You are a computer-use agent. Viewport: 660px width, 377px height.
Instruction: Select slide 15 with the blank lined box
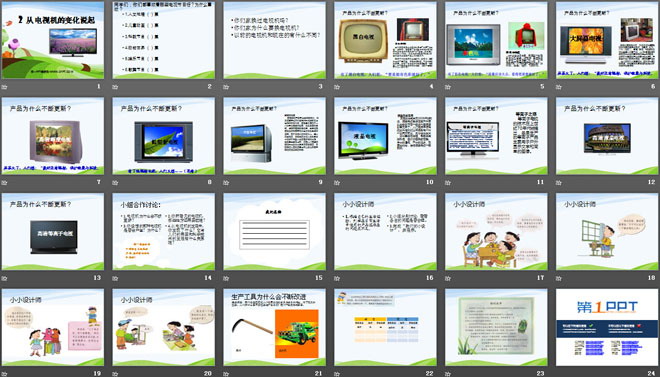coord(274,231)
